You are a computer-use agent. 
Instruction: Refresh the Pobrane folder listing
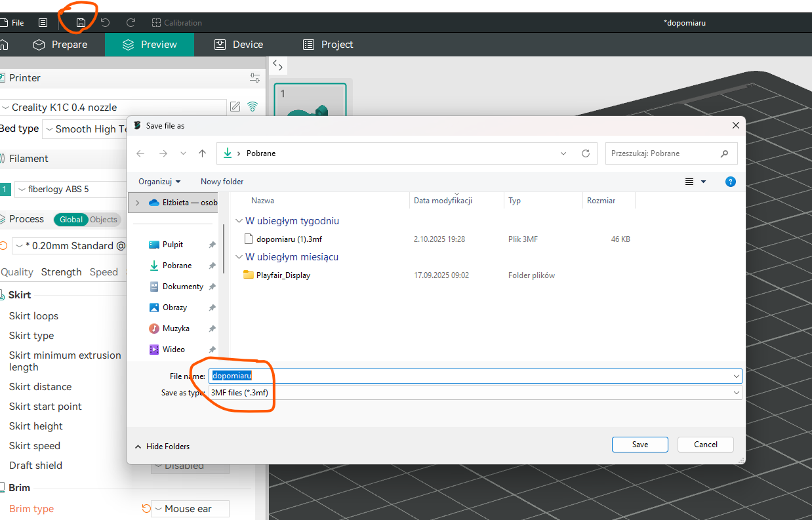click(586, 153)
